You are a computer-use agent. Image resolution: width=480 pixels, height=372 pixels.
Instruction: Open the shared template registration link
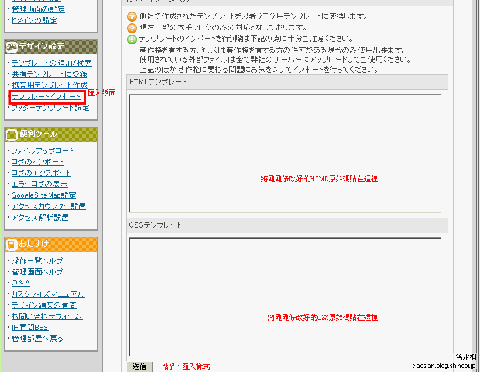tap(49, 74)
